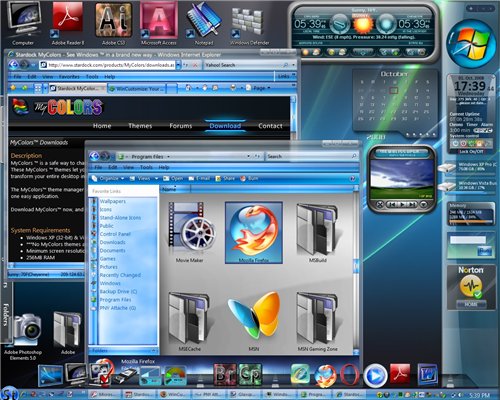This screenshot has height=400, width=500.
Task: Open the View menu in the explorer window
Action: tap(128, 167)
